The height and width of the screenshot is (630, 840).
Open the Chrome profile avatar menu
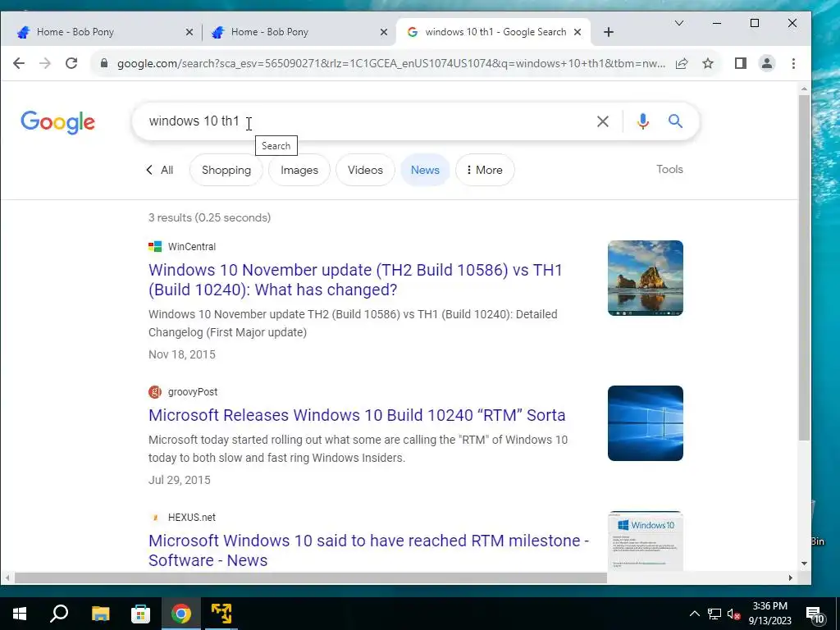click(x=767, y=64)
